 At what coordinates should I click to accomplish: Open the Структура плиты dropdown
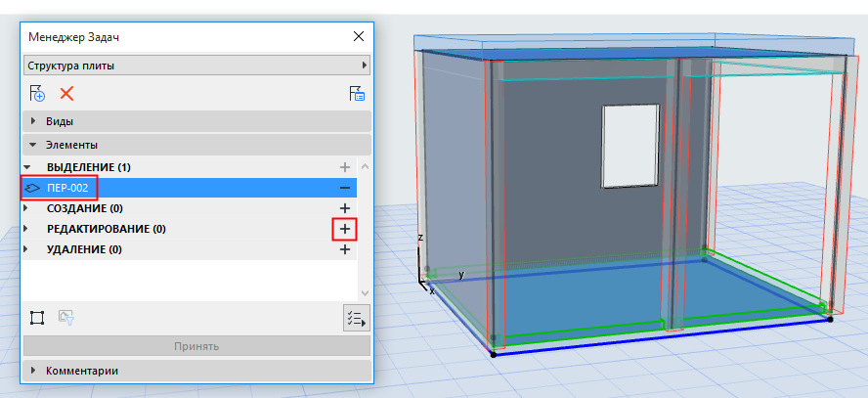pos(197,66)
